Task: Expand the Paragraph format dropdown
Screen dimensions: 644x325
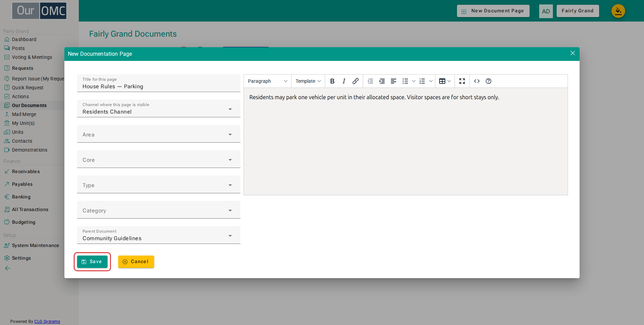Action: tap(268, 81)
